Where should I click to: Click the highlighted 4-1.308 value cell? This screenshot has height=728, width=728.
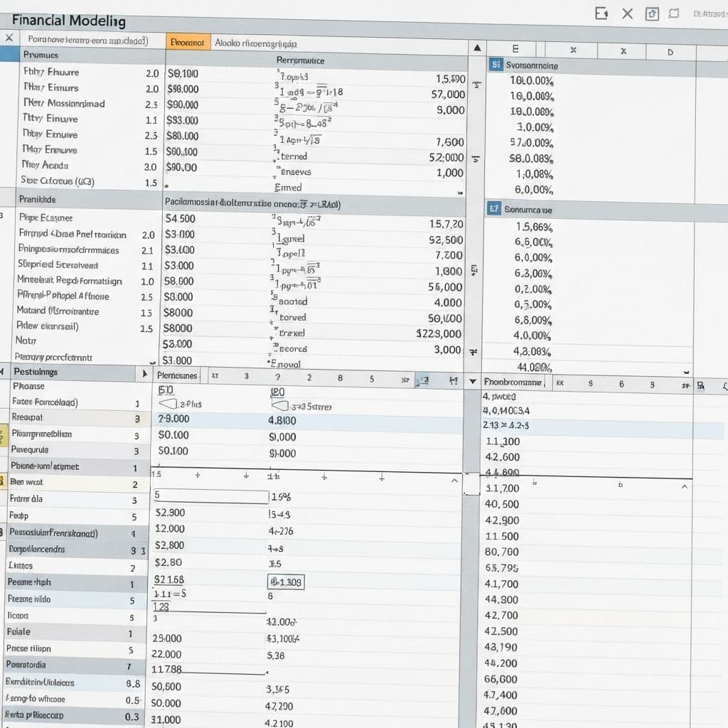285,581
